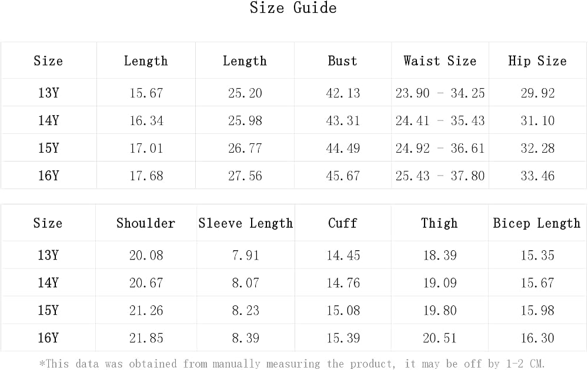Select the 13Y row in first table
This screenshot has width=588, height=370.
[293, 93]
